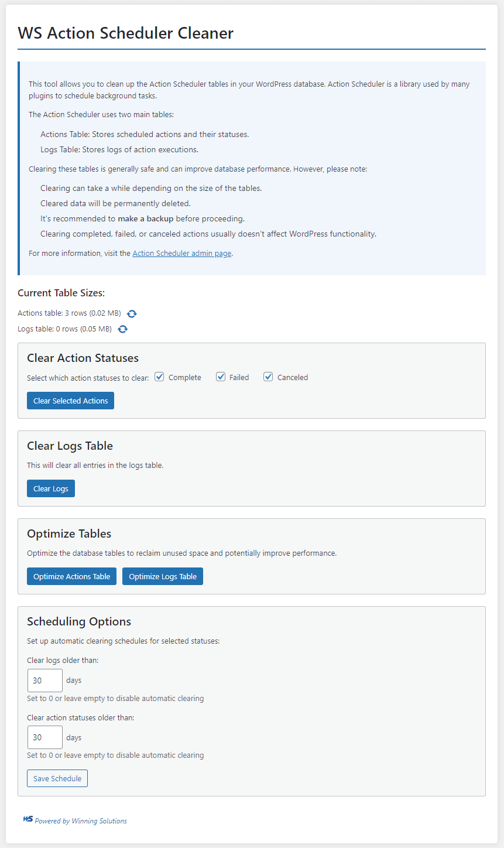Click the WS logo in the footer
The image size is (504, 848).
28,820
